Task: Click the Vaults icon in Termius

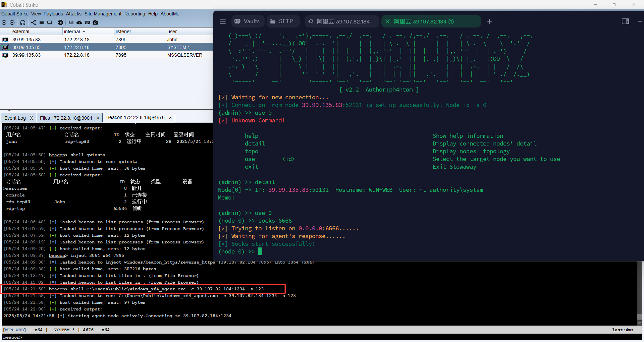Action: coord(237,21)
